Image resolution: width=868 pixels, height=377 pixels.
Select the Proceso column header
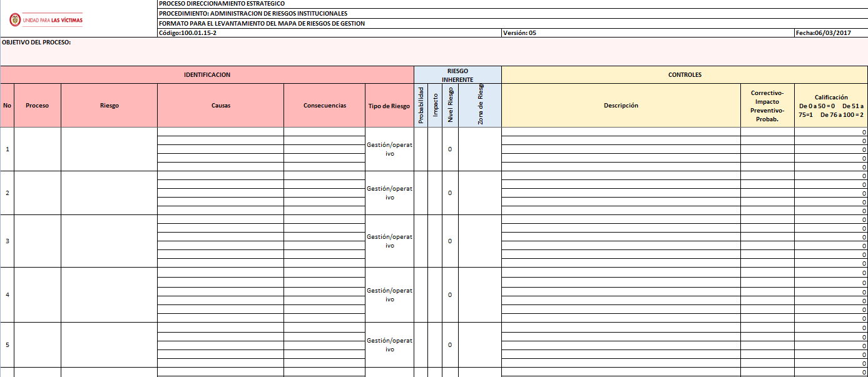click(x=38, y=106)
